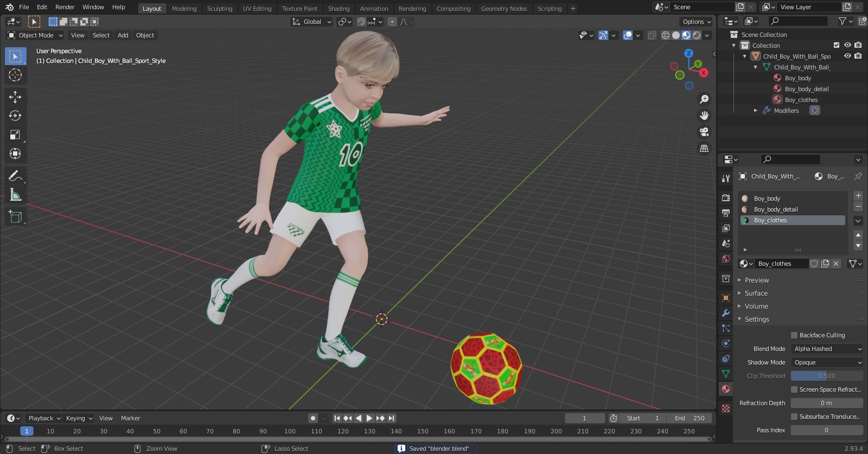The height and width of the screenshot is (454, 868).
Task: Jump to the last frame endpoint
Action: pyautogui.click(x=391, y=418)
